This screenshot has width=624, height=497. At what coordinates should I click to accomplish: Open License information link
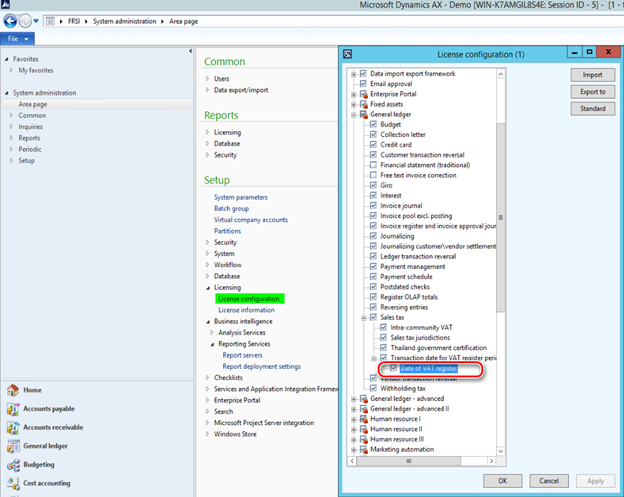246,310
